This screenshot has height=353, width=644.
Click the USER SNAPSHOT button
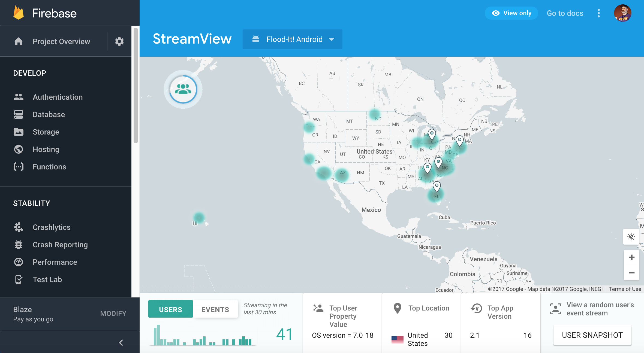pyautogui.click(x=592, y=335)
